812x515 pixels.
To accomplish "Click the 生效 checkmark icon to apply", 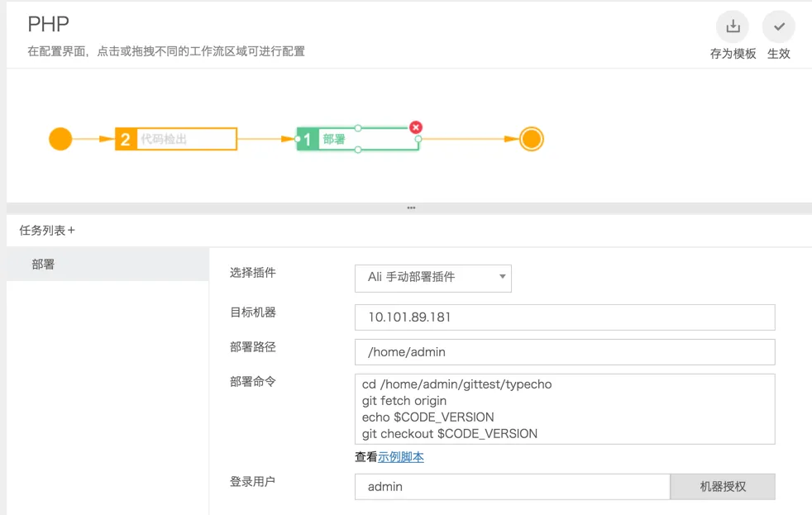I will coord(778,27).
